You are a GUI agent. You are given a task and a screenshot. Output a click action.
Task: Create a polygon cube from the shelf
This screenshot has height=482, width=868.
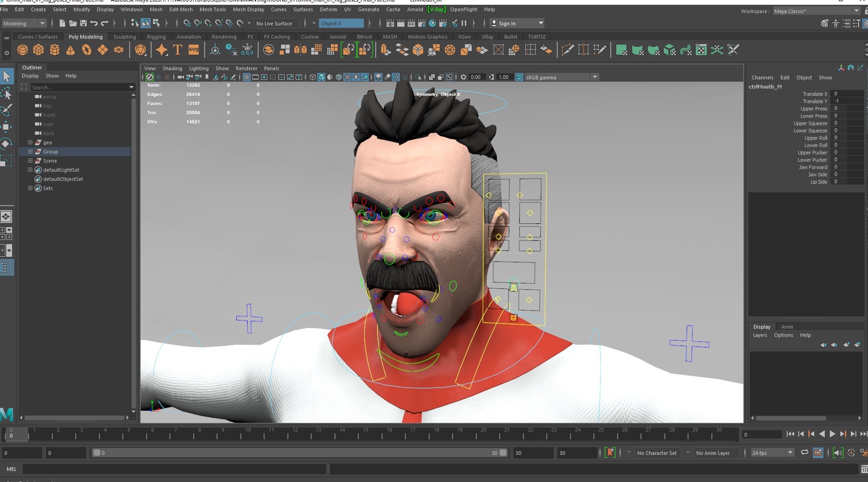pos(38,50)
